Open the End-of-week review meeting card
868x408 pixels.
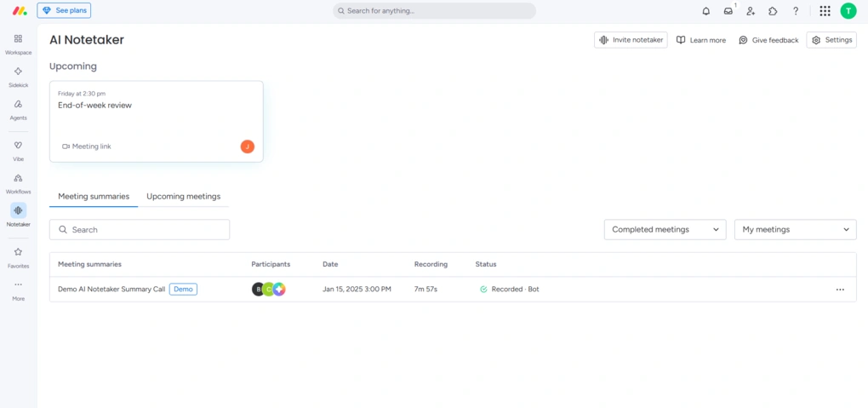click(156, 122)
